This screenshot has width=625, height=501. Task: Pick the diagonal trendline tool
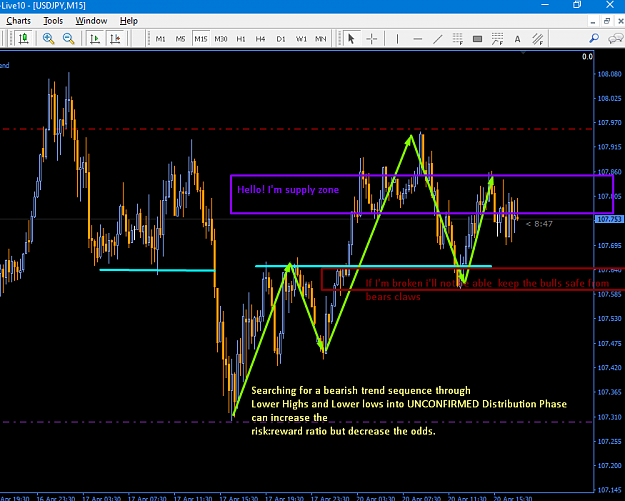(438, 39)
